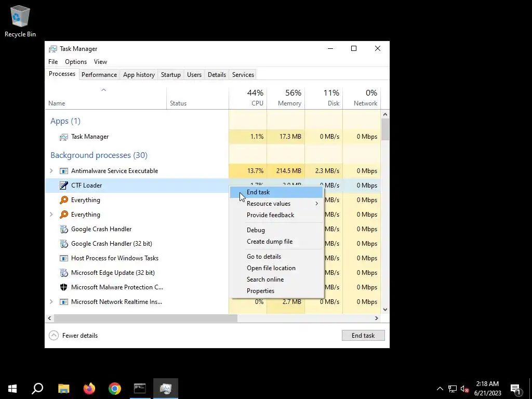Screen dimensions: 532x399
Task: Click the Task Manager title bar icon
Action: 52,49
